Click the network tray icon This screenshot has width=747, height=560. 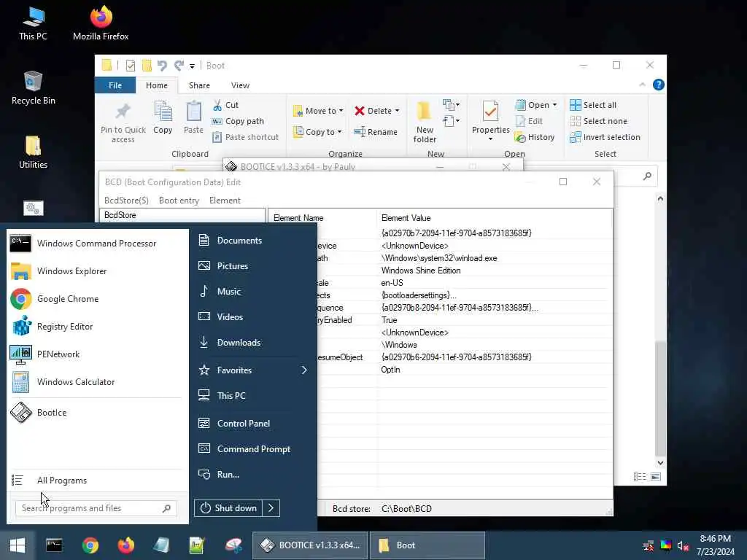[x=649, y=545]
